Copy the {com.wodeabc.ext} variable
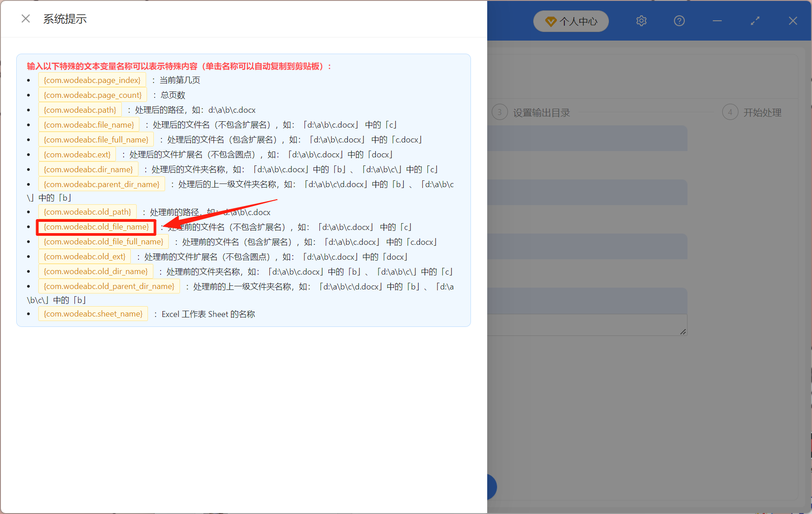The width and height of the screenshot is (812, 514). pos(77,154)
